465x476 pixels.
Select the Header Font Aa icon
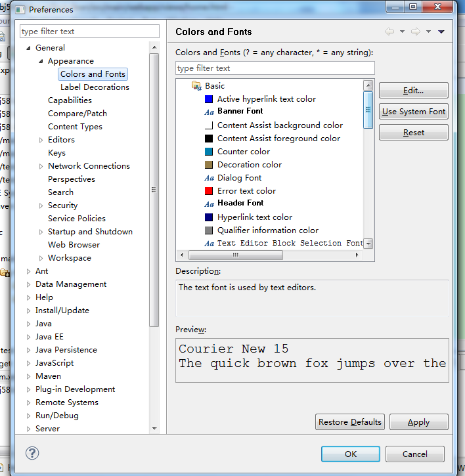coord(209,204)
